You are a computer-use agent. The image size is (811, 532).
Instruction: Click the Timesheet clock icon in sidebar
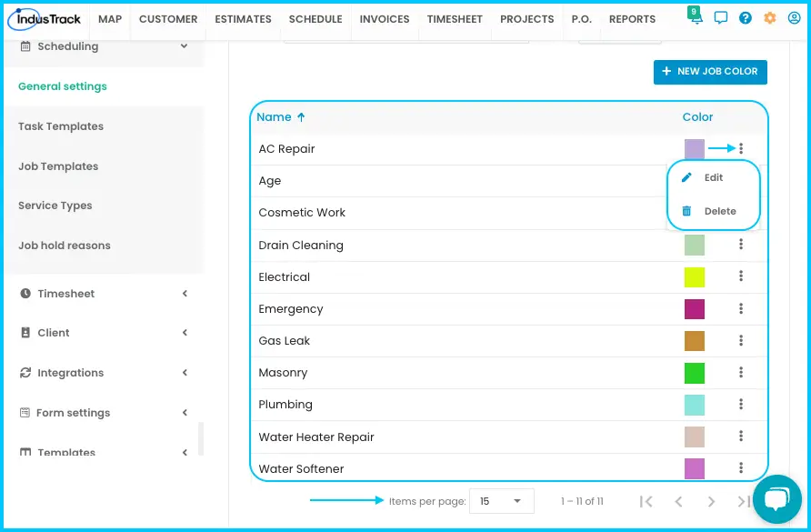[x=25, y=294]
